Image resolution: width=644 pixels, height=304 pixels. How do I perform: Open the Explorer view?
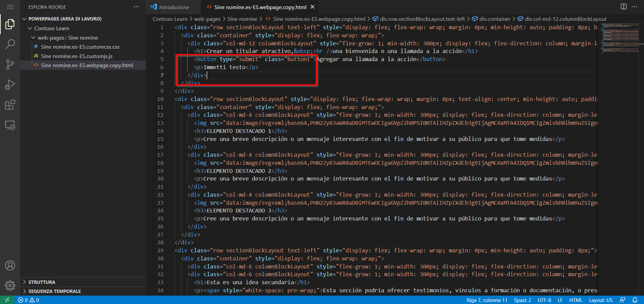click(x=10, y=24)
